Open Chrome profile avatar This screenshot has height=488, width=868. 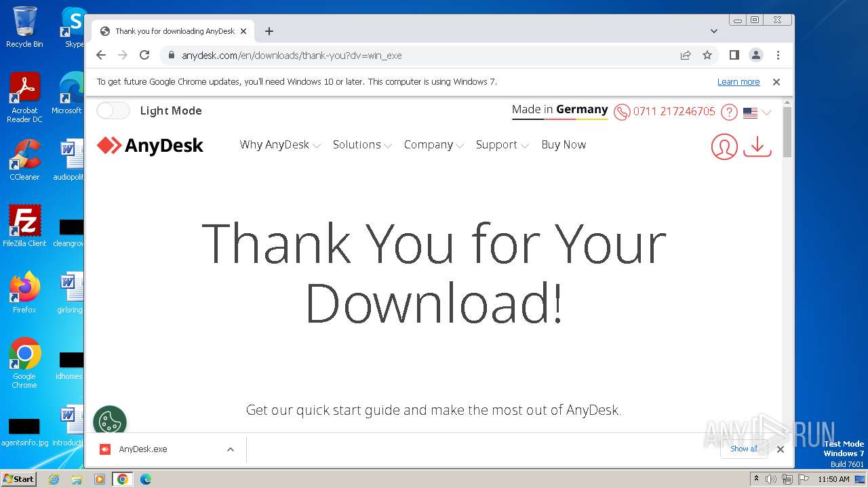pyautogui.click(x=755, y=56)
